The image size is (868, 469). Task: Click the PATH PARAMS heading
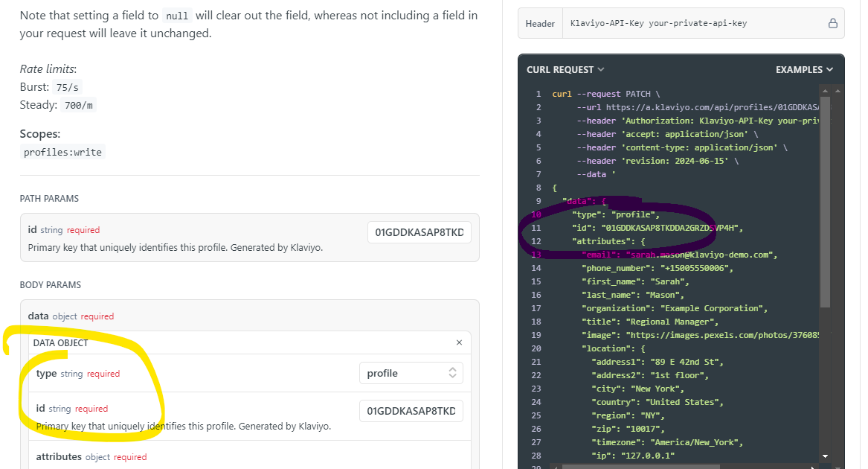49,199
